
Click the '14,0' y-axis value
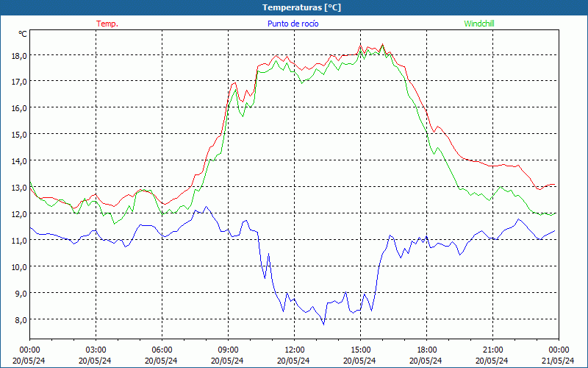[x=20, y=161]
